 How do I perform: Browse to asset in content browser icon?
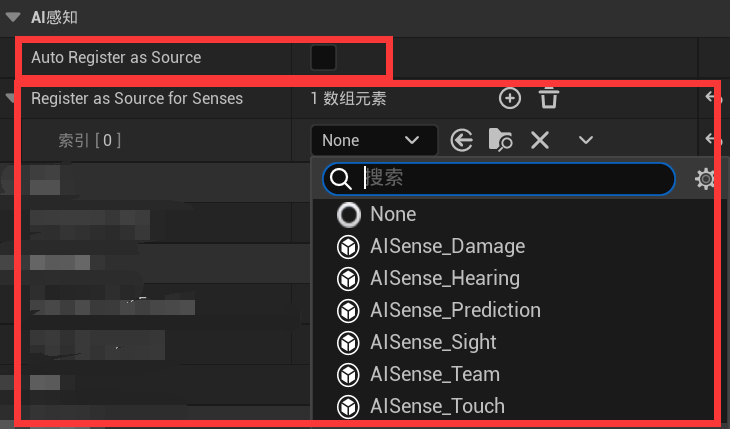tap(500, 140)
